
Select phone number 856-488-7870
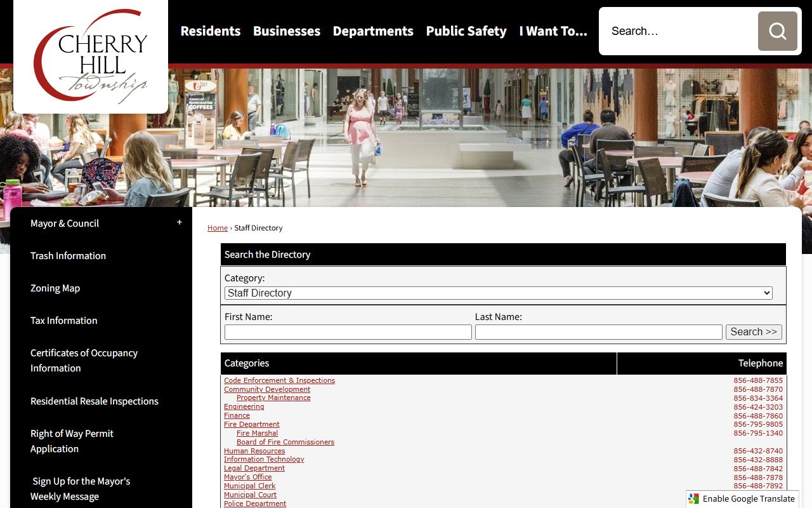click(x=758, y=389)
